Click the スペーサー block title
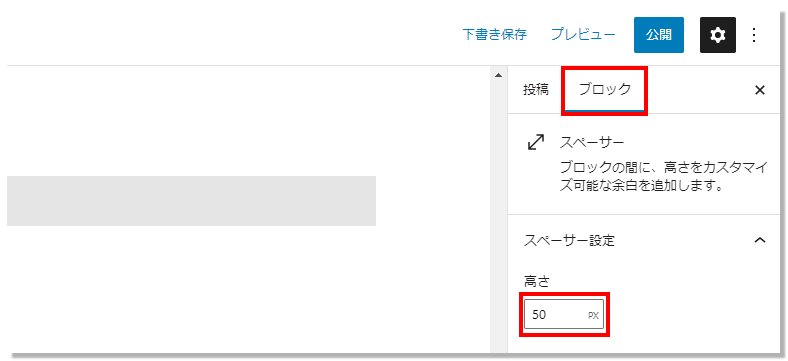Screen dimensions: 788x361 click(592, 142)
